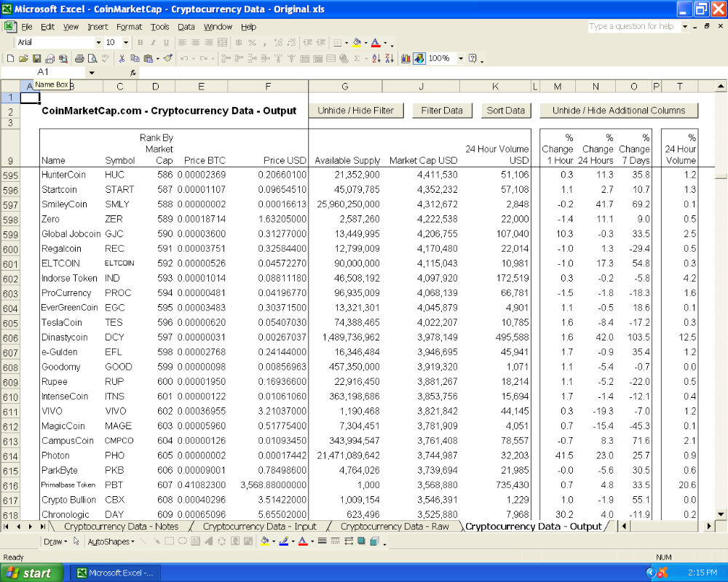
Task: Expand the Font Color palette arrow
Action: [x=385, y=43]
